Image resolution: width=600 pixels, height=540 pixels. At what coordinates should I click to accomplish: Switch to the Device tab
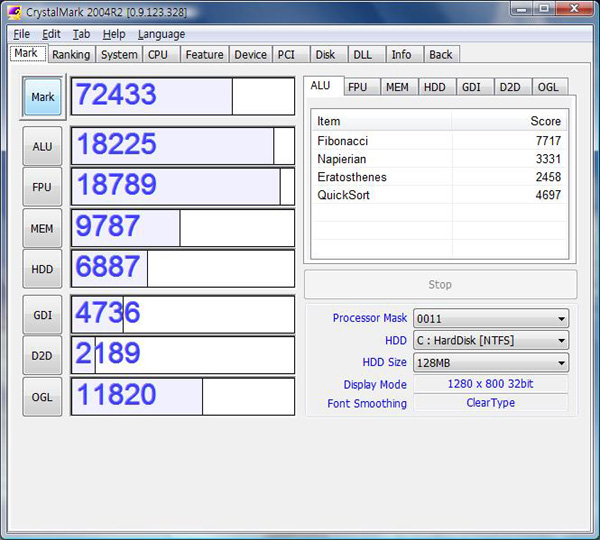[251, 54]
